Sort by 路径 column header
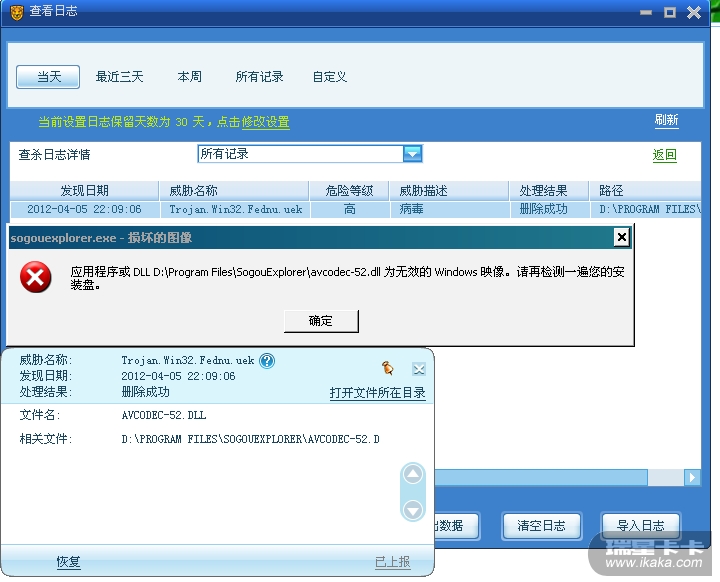Viewport: 720px width, 582px height. (x=645, y=191)
